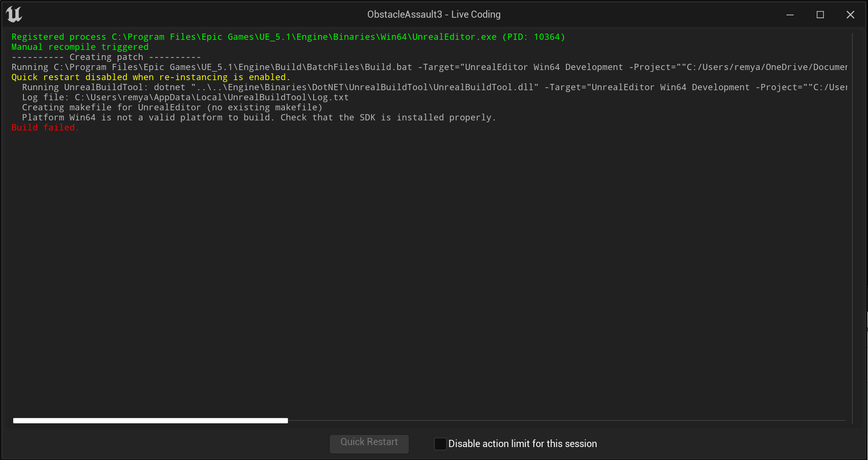Minimize the Live Coding window

[x=789, y=14]
